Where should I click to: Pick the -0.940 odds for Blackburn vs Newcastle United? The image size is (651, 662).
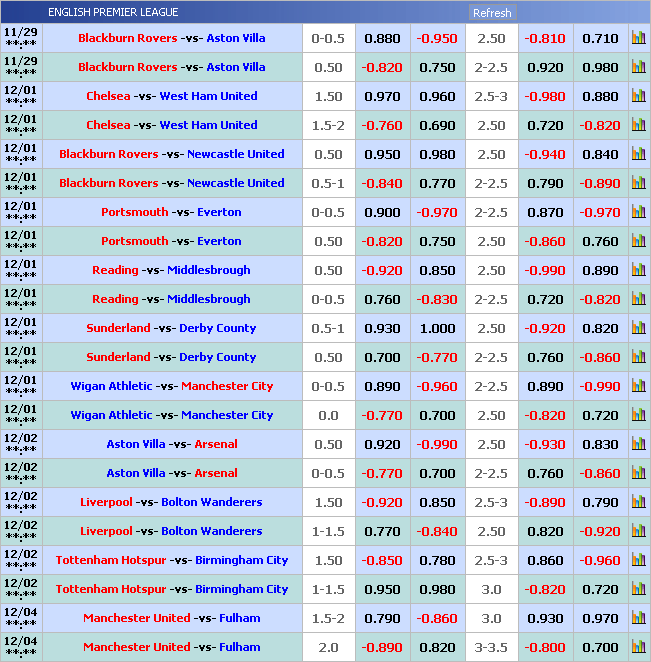(546, 155)
